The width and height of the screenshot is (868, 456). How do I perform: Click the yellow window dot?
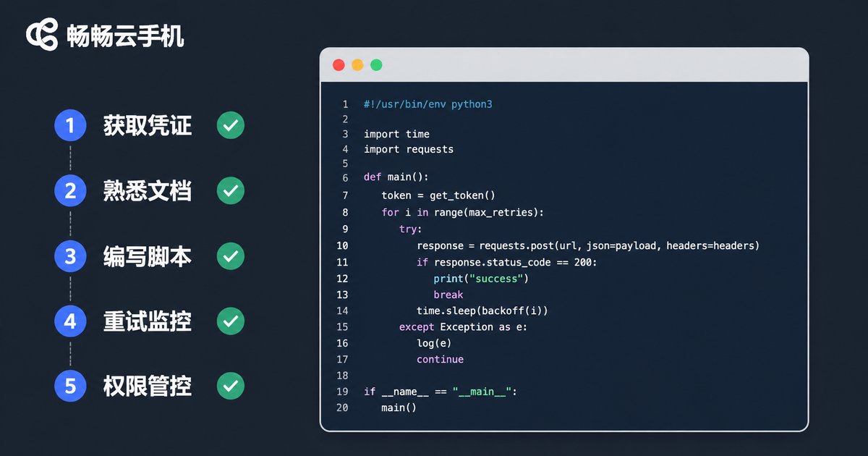(x=357, y=65)
